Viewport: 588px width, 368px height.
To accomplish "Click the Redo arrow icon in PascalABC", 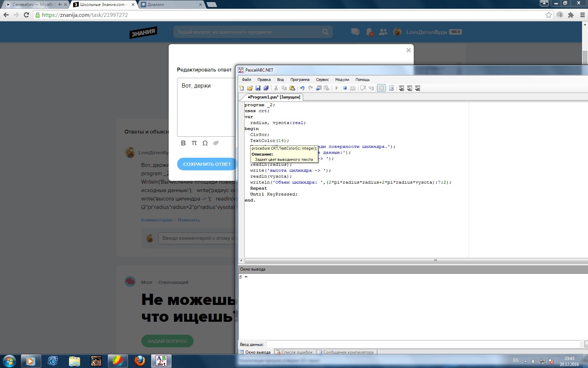I will tap(310, 88).
